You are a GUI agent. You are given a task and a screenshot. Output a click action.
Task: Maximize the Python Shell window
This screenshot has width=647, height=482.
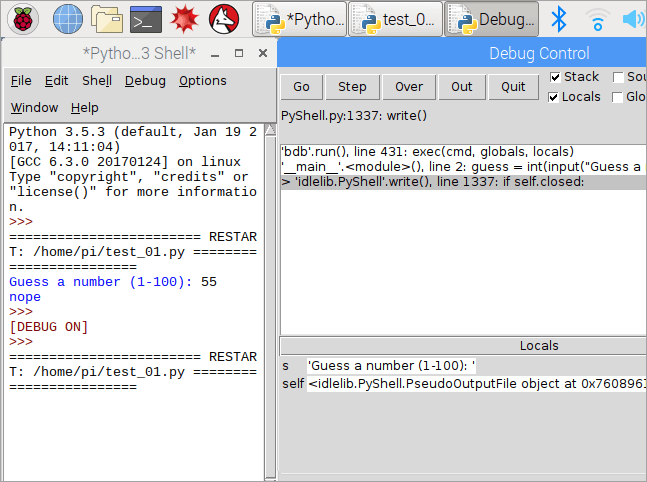coord(239,53)
